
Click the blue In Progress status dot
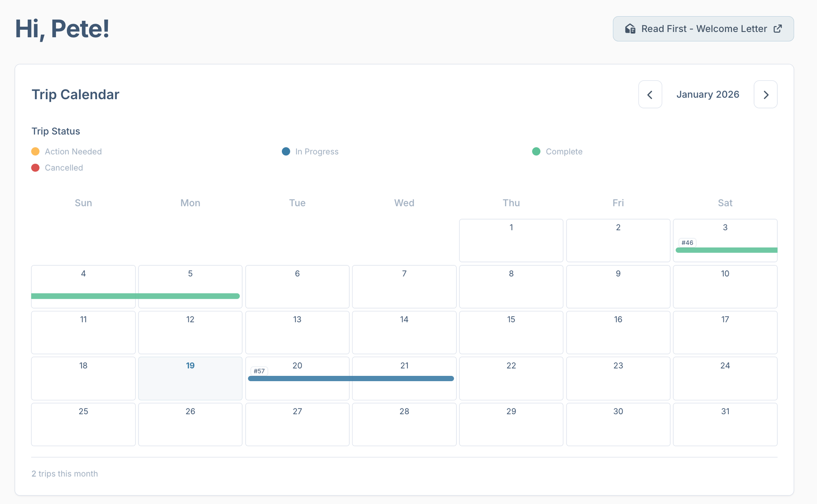tap(286, 151)
